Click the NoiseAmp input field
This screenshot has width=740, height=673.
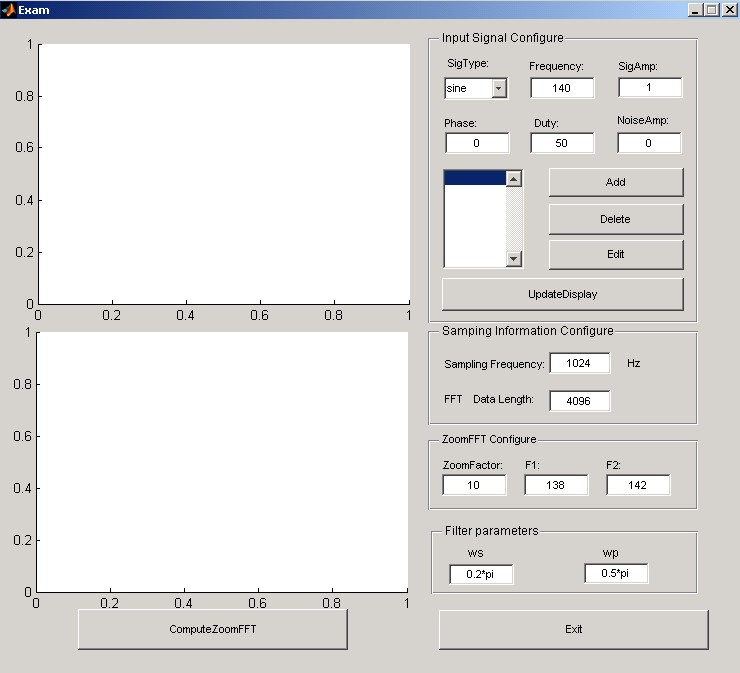649,143
